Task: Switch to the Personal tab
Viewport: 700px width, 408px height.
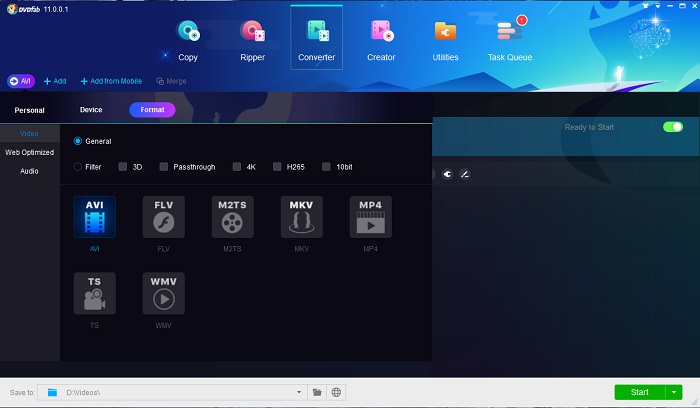Action: click(29, 110)
